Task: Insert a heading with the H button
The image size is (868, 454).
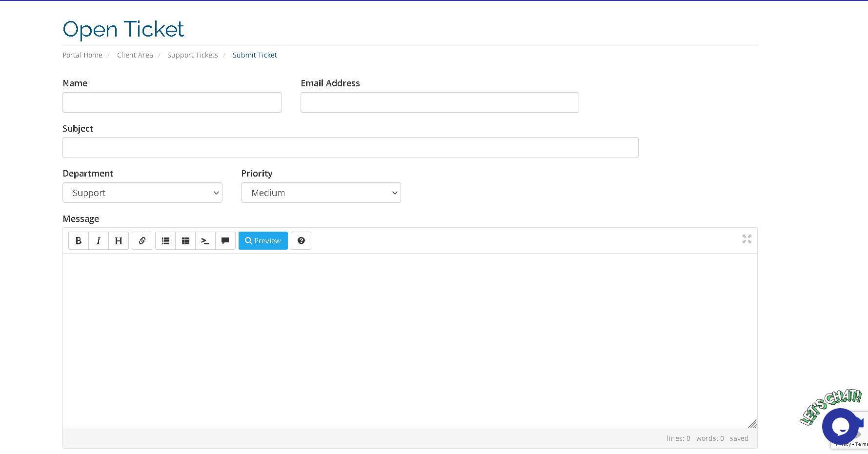Action: click(119, 241)
